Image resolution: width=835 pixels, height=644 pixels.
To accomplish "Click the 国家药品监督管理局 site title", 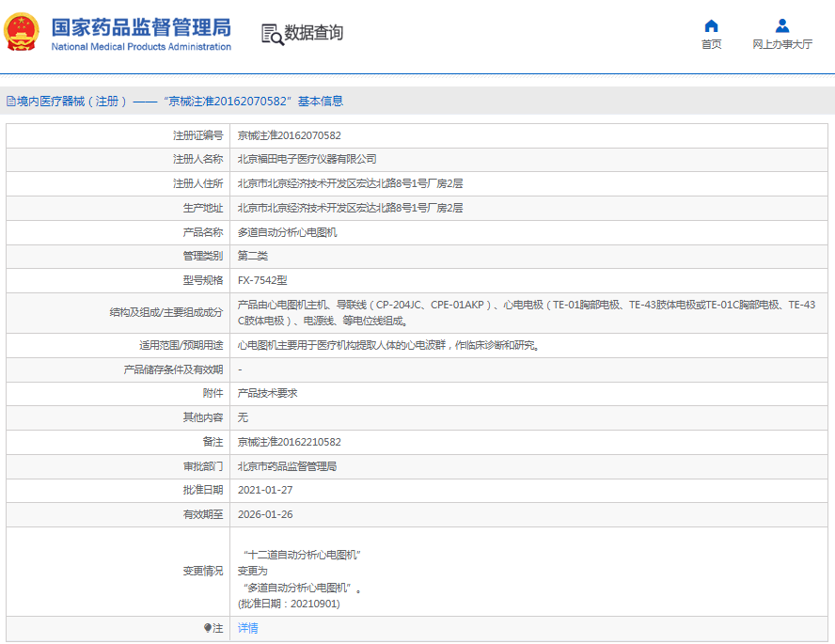I will point(140,26).
